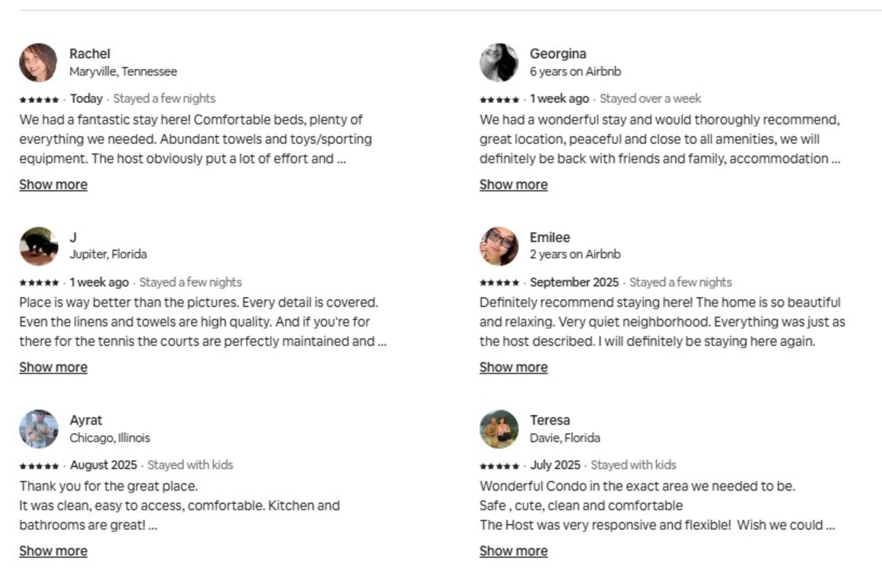This screenshot has width=882, height=588.
Task: Show more of Emilee's review
Action: tap(513, 367)
